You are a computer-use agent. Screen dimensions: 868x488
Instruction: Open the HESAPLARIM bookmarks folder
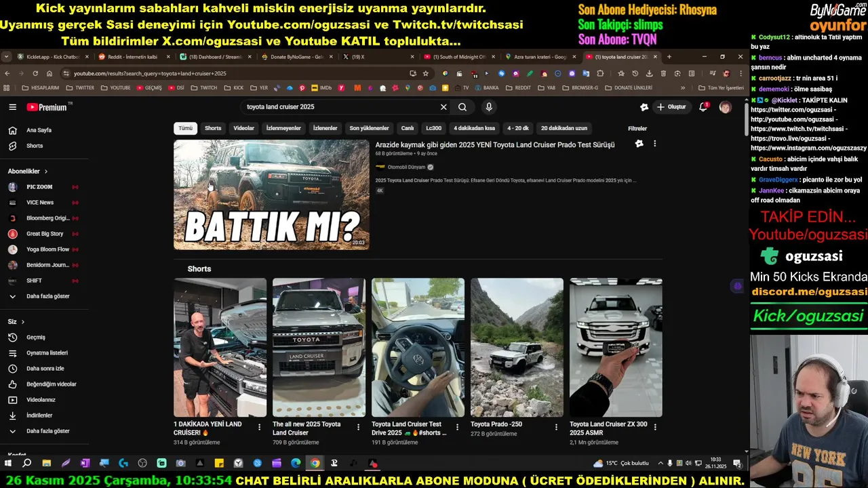click(41, 88)
